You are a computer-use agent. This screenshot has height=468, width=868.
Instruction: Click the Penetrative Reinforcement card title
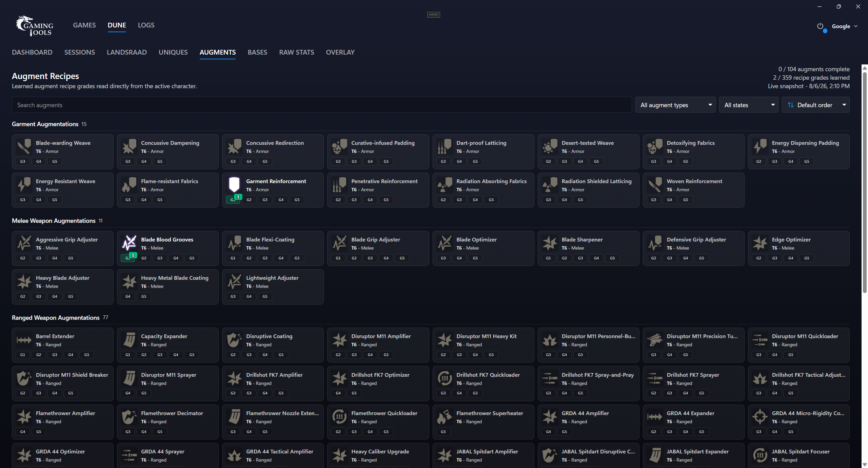[x=384, y=181]
